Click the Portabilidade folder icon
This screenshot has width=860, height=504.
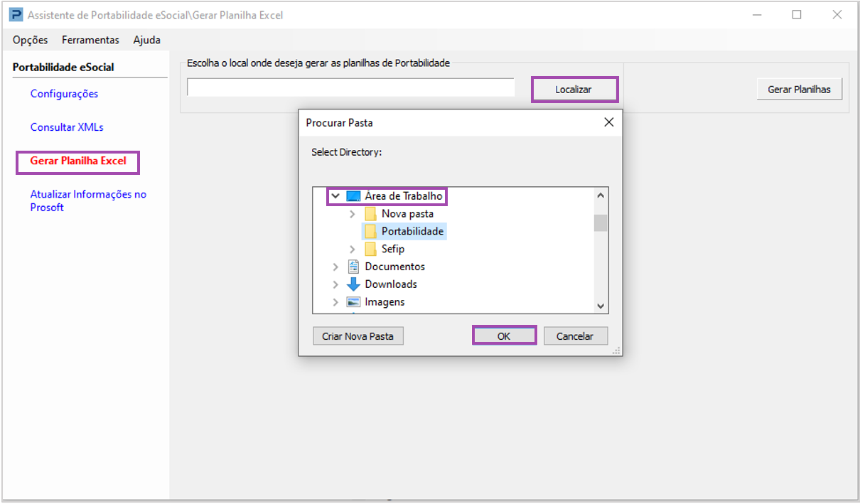coord(370,231)
